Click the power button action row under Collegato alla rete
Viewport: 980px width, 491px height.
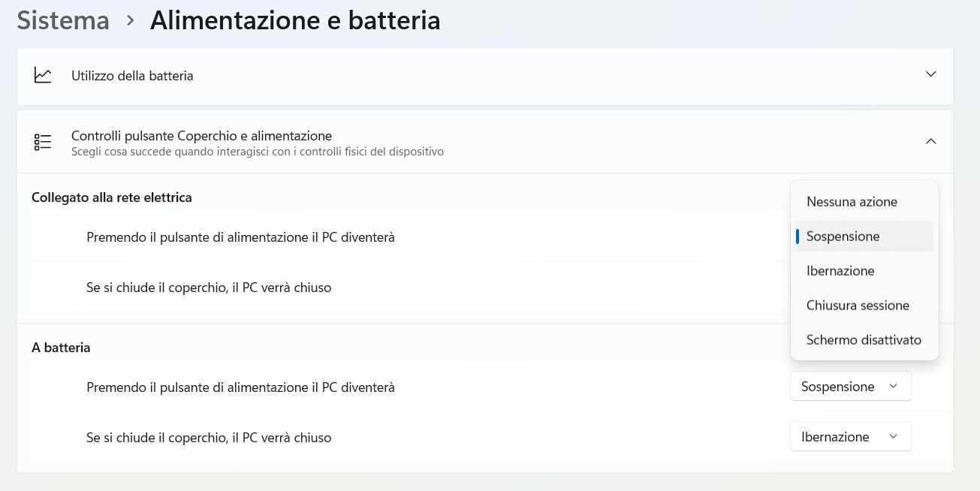coord(240,236)
